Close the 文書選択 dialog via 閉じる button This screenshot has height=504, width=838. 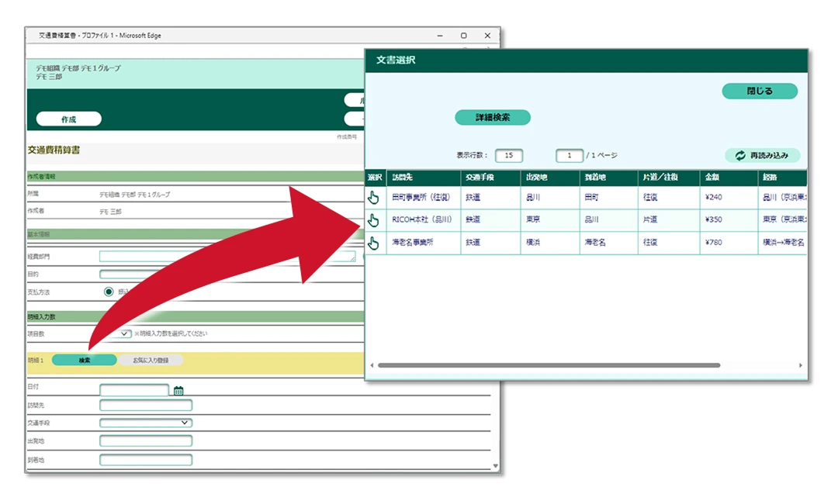760,91
